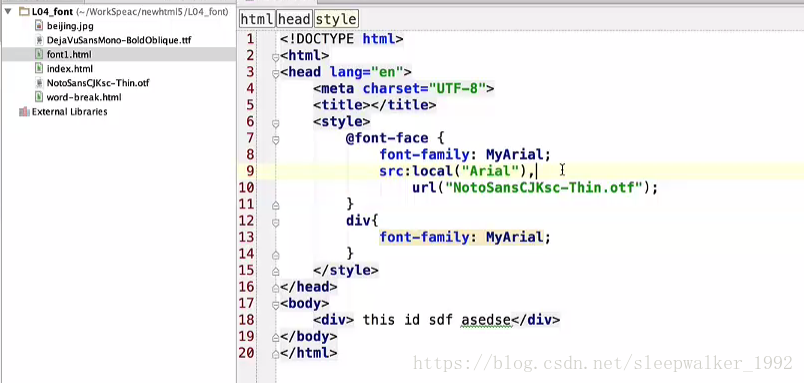Click MyArial on line 8

(514, 154)
